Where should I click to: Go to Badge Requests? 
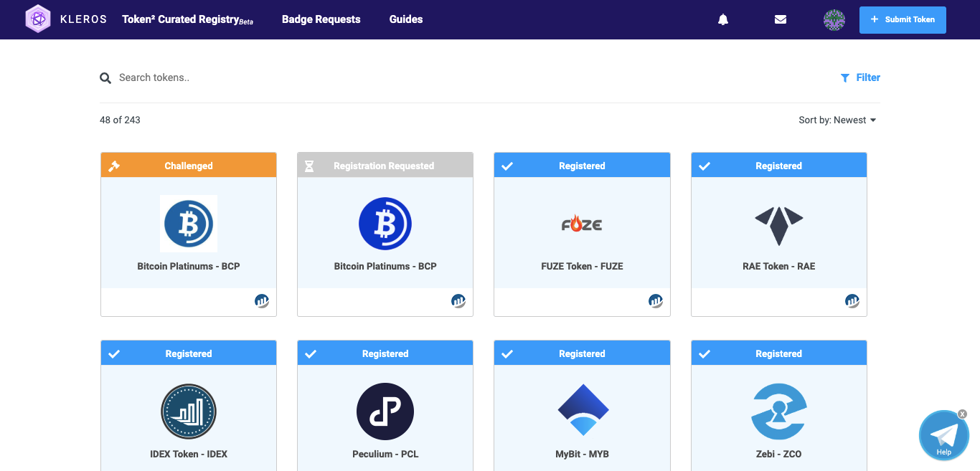tap(321, 19)
